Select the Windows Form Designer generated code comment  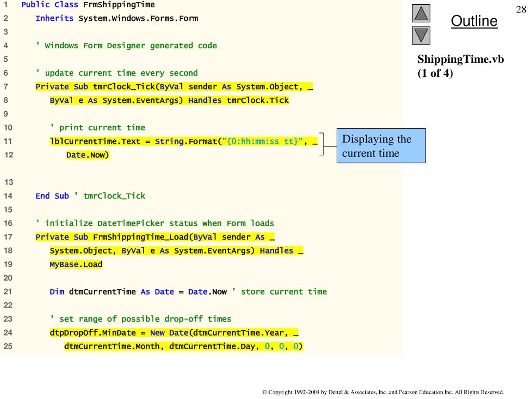click(x=126, y=46)
